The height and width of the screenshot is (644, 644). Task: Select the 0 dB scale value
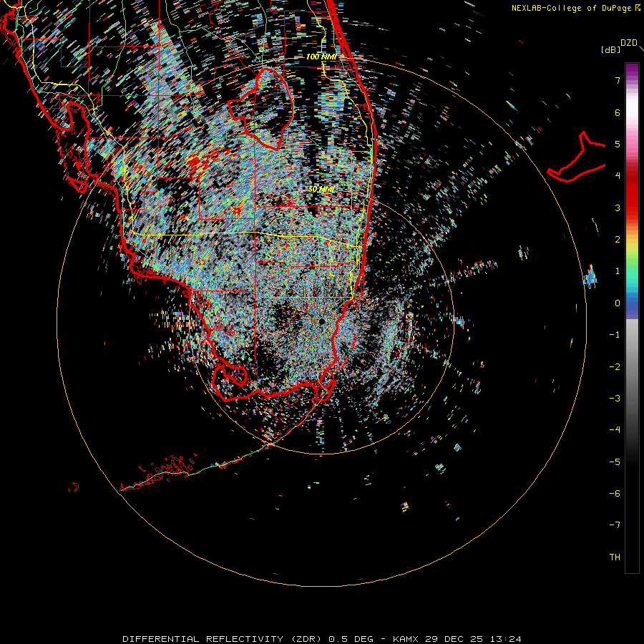(618, 303)
